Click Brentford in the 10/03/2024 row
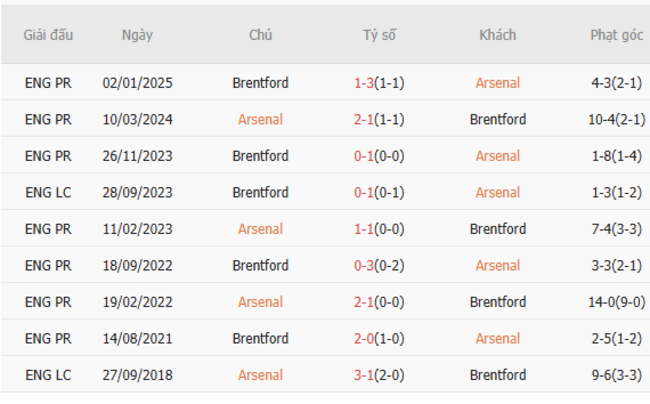Image resolution: width=650 pixels, height=404 pixels. pos(497,120)
